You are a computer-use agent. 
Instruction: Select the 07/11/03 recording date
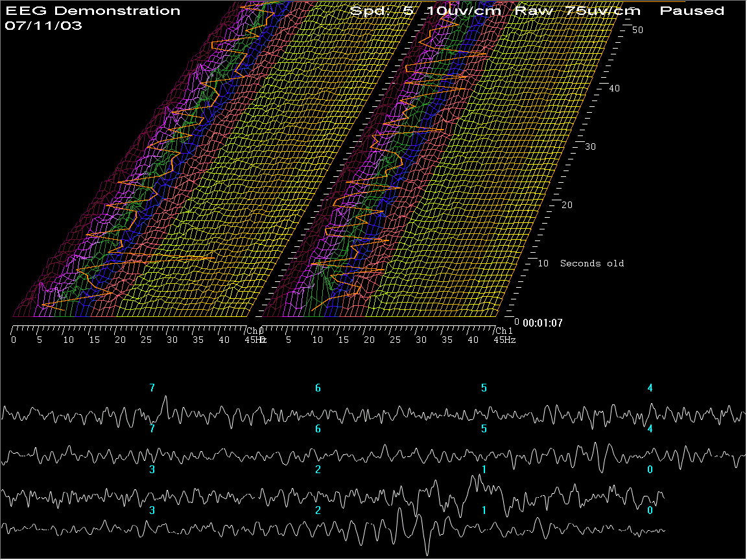(x=43, y=26)
